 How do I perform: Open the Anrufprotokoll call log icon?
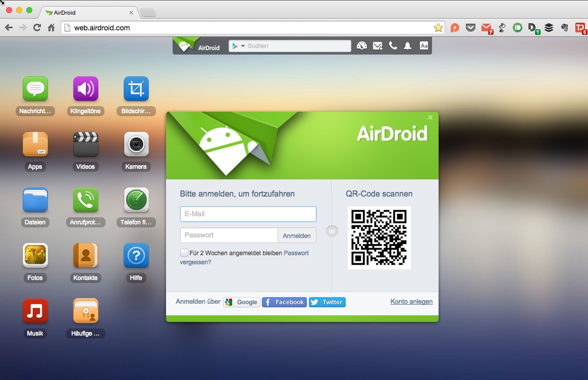click(x=85, y=201)
